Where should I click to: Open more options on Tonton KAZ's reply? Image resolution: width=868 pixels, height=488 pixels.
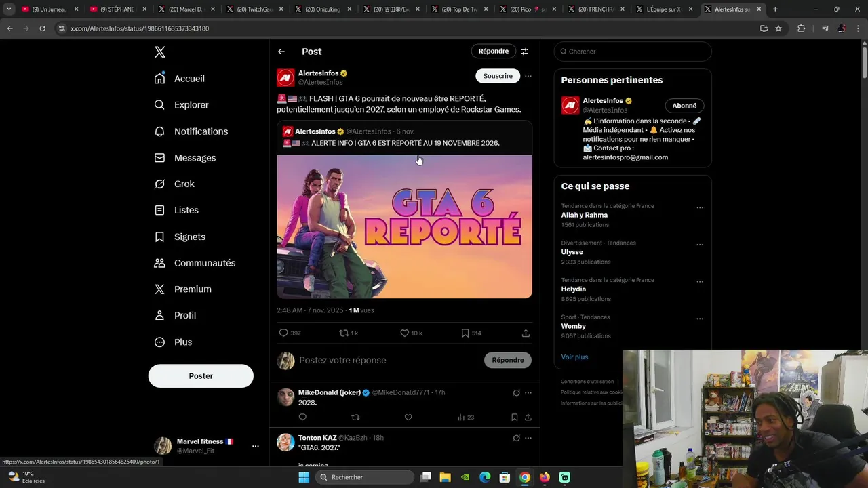(x=528, y=439)
